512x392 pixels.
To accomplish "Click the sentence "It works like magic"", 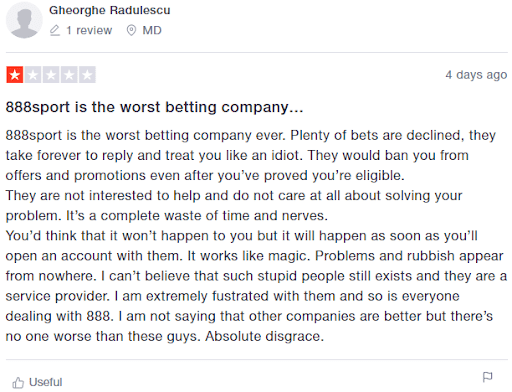I will pyautogui.click(x=249, y=256).
